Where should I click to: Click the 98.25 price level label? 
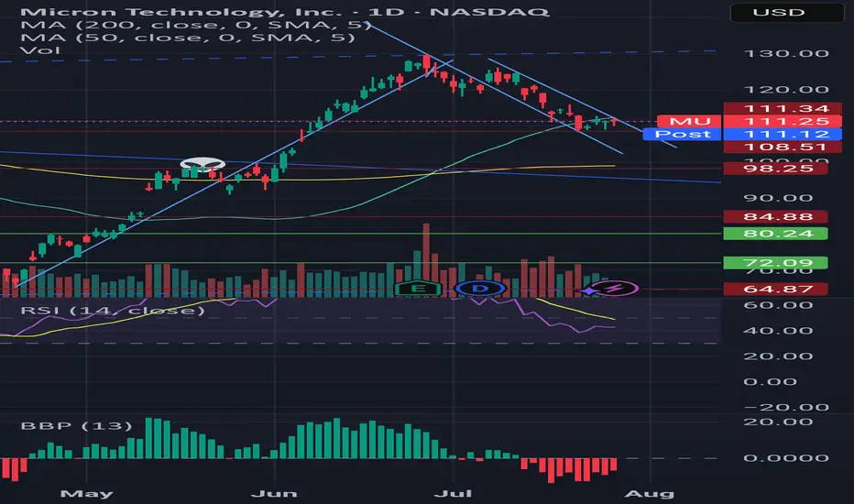click(x=775, y=168)
